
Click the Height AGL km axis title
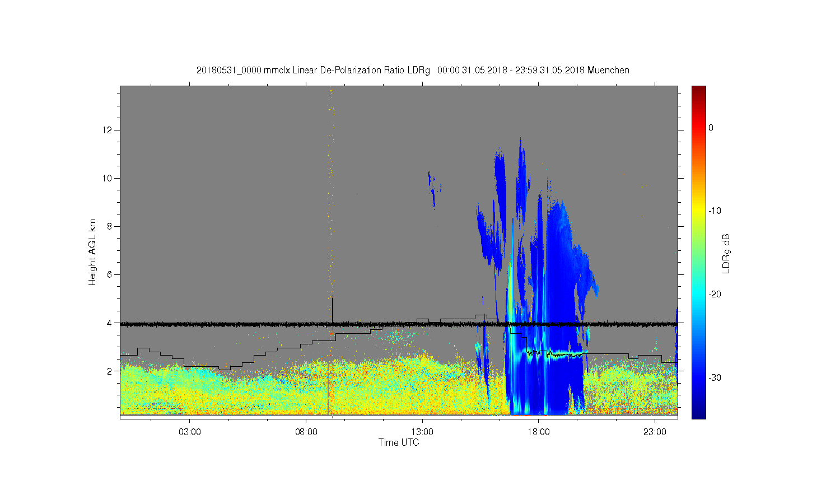pos(92,252)
